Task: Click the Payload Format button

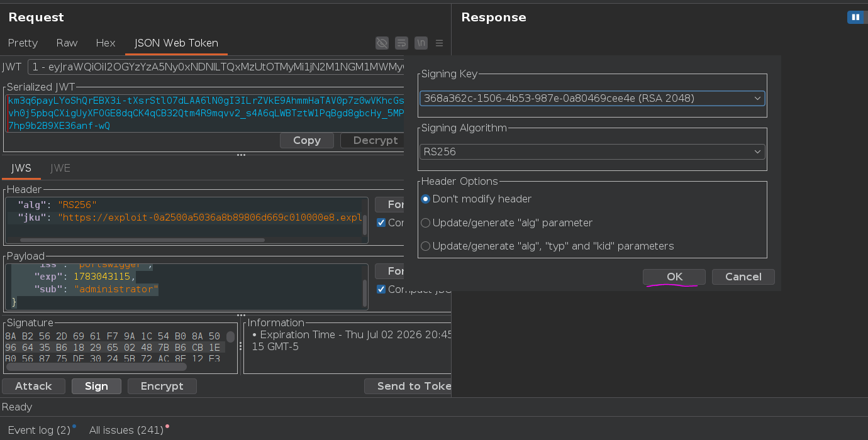Action: (389, 271)
